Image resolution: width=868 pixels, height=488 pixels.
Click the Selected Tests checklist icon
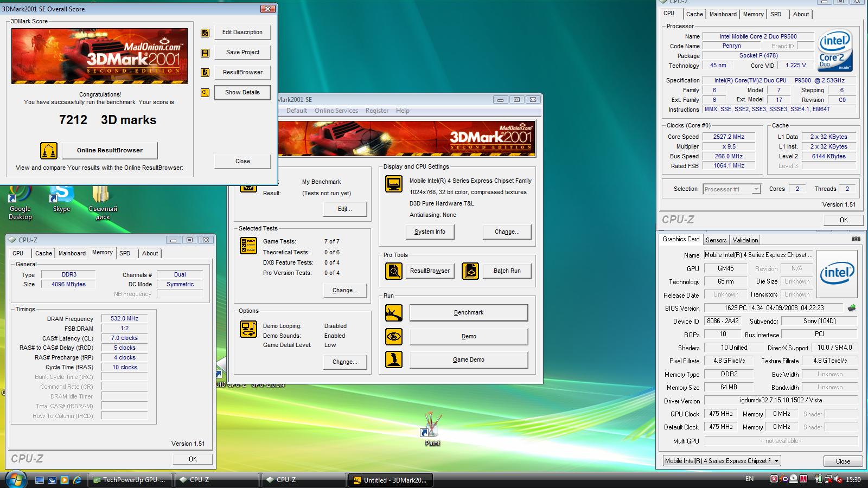tap(248, 246)
